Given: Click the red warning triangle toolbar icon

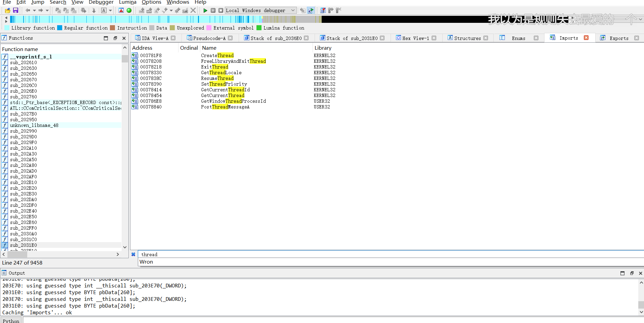Looking at the screenshot, I should click(x=121, y=10).
